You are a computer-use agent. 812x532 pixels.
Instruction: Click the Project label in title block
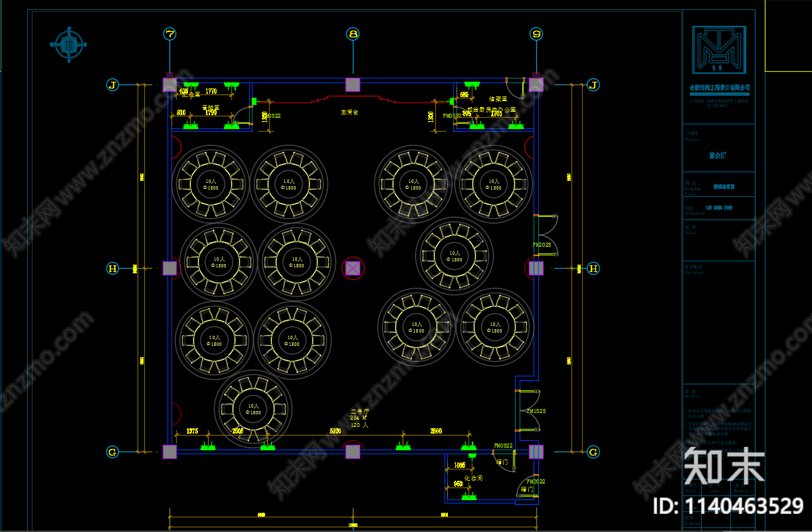click(x=692, y=140)
